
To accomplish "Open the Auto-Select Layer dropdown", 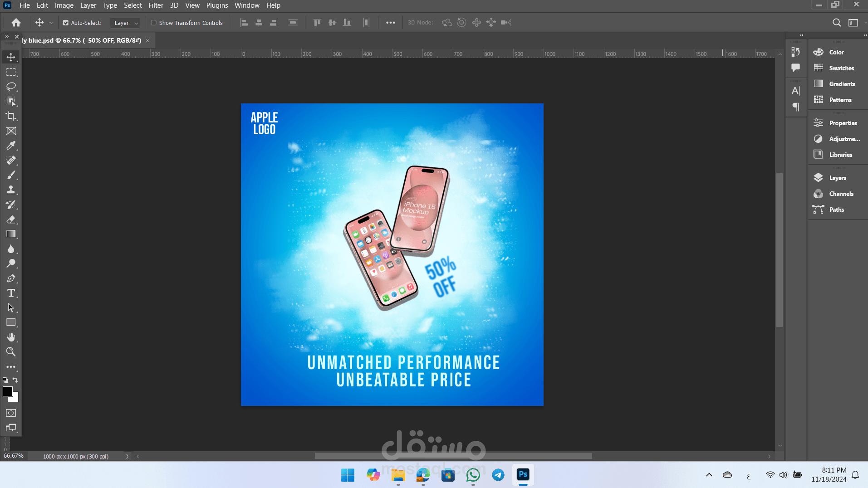I will point(125,23).
